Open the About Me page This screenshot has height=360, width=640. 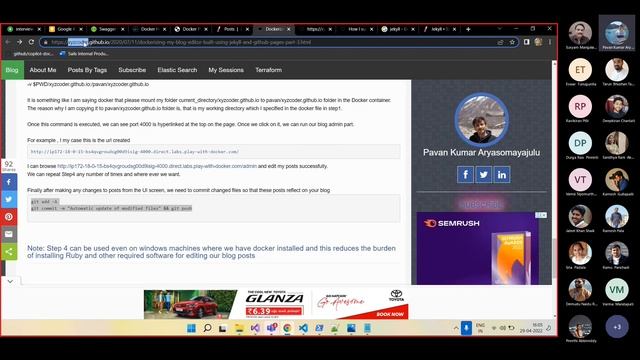click(x=43, y=70)
